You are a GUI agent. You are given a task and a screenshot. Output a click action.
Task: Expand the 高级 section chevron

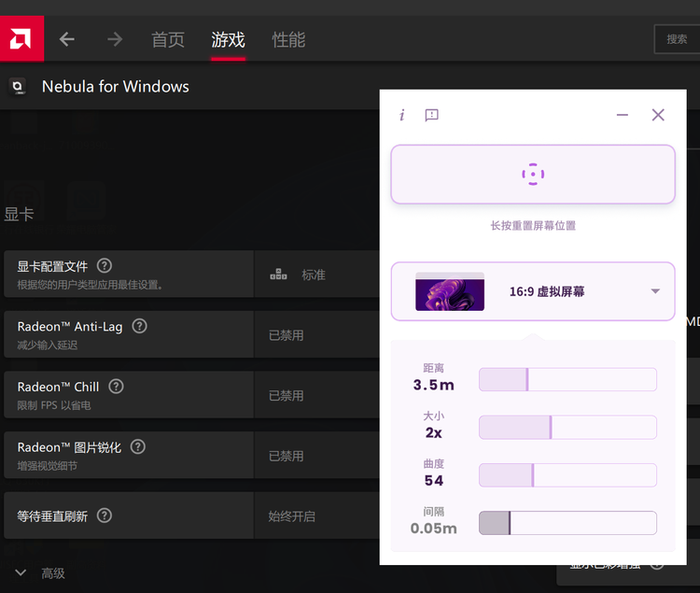[x=21, y=572]
